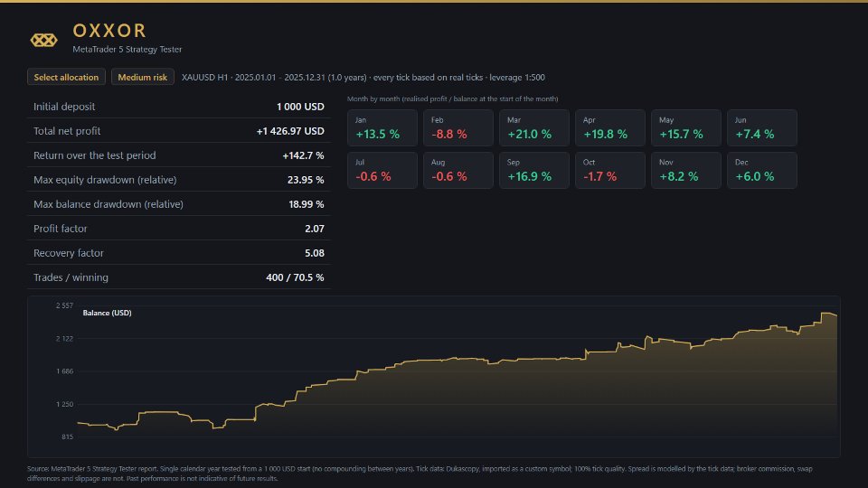Click the Total net profit value +1 426.97 USD

[290, 131]
